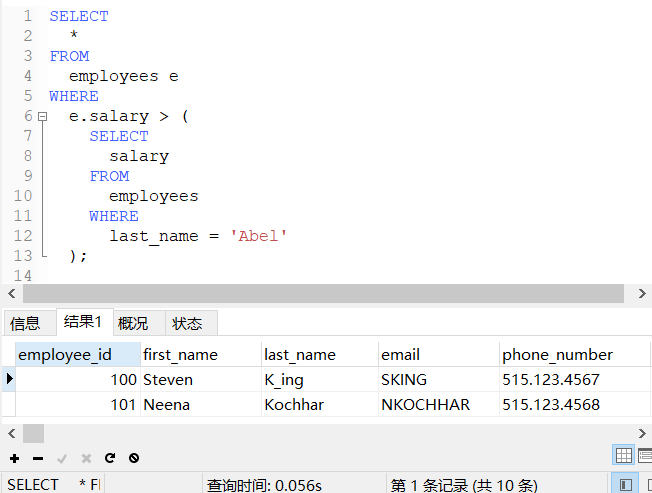Image resolution: width=652 pixels, height=493 pixels.
Task: Click the apply changes checkmark icon
Action: point(62,458)
